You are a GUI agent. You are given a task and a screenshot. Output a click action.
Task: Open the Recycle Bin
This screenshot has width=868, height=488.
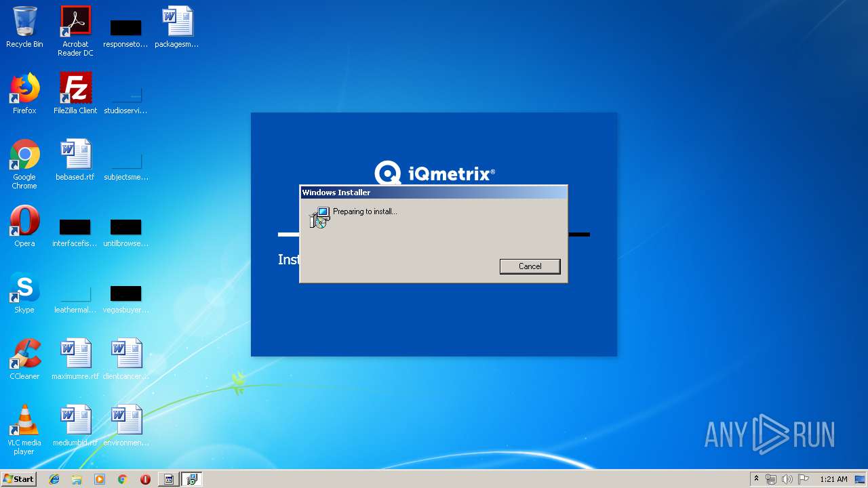click(x=24, y=27)
